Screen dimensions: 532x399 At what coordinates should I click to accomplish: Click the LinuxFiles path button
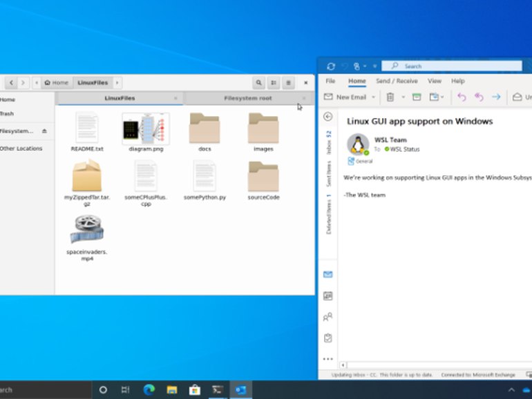93,83
